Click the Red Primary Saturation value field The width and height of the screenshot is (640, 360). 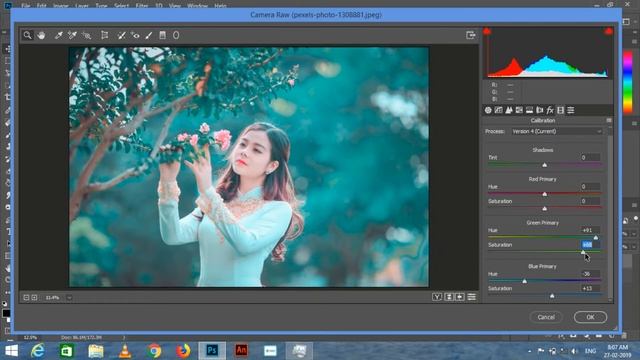[590, 201]
